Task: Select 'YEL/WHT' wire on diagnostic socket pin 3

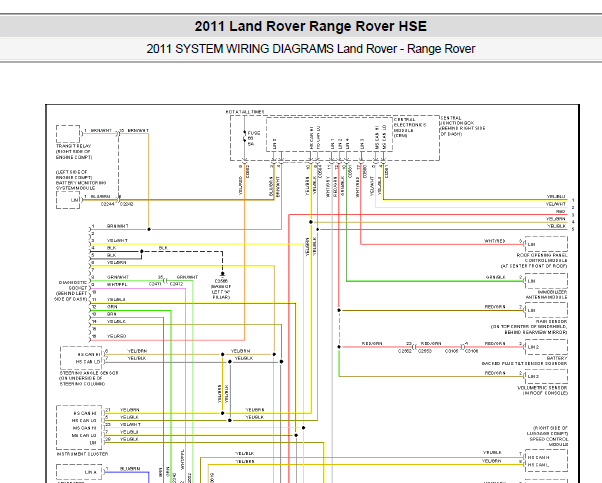Action: click(x=117, y=240)
